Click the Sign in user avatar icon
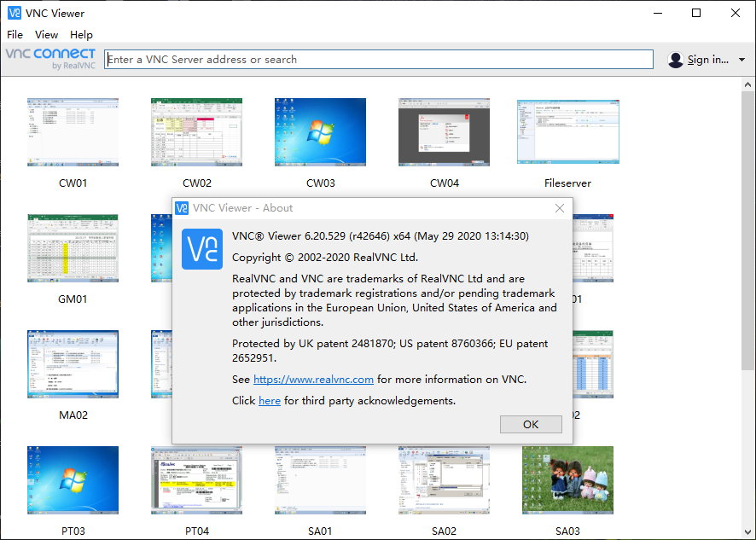The height and width of the screenshot is (540, 756). pyautogui.click(x=676, y=60)
